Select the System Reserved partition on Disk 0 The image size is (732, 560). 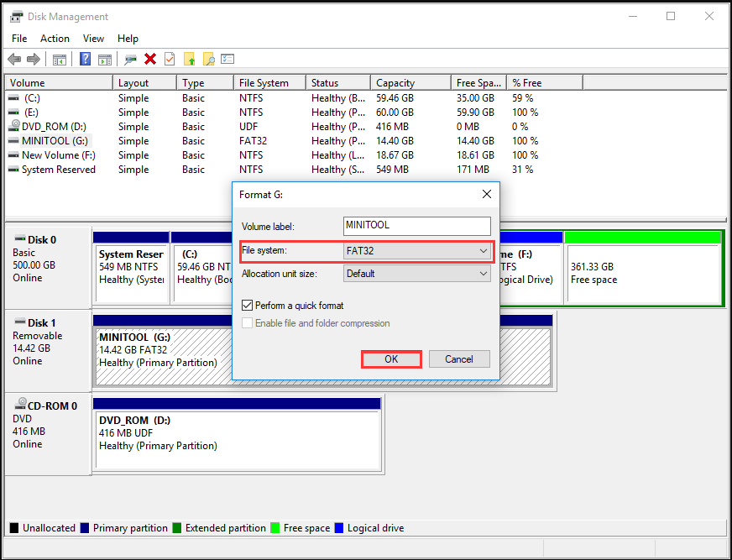(x=131, y=268)
